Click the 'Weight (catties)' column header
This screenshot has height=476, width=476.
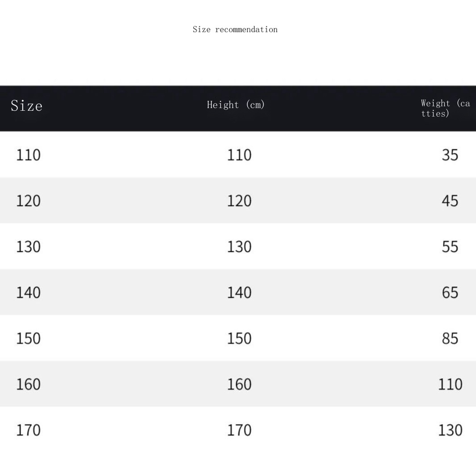[x=445, y=108]
